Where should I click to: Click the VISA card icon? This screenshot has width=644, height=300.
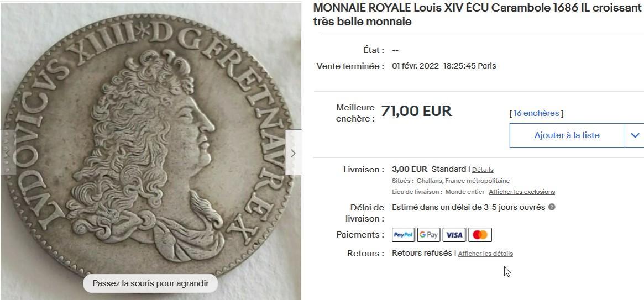click(454, 235)
